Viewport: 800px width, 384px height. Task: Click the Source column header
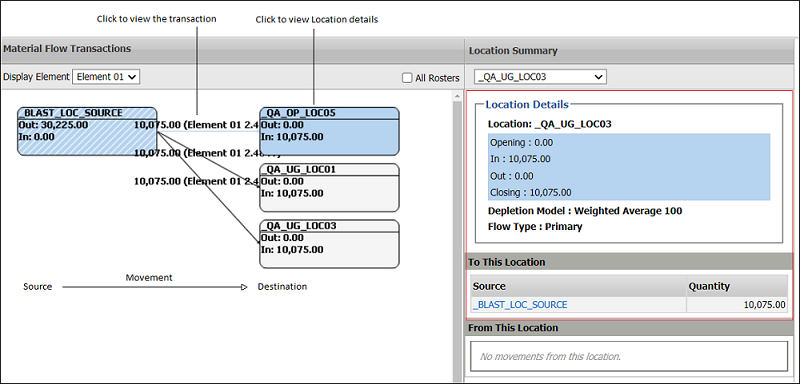pos(579,286)
